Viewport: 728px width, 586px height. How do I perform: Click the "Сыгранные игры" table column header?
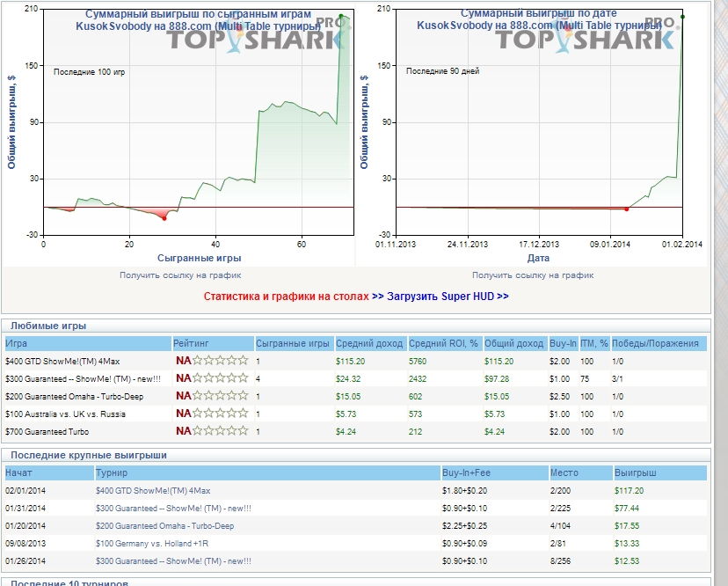coord(293,343)
